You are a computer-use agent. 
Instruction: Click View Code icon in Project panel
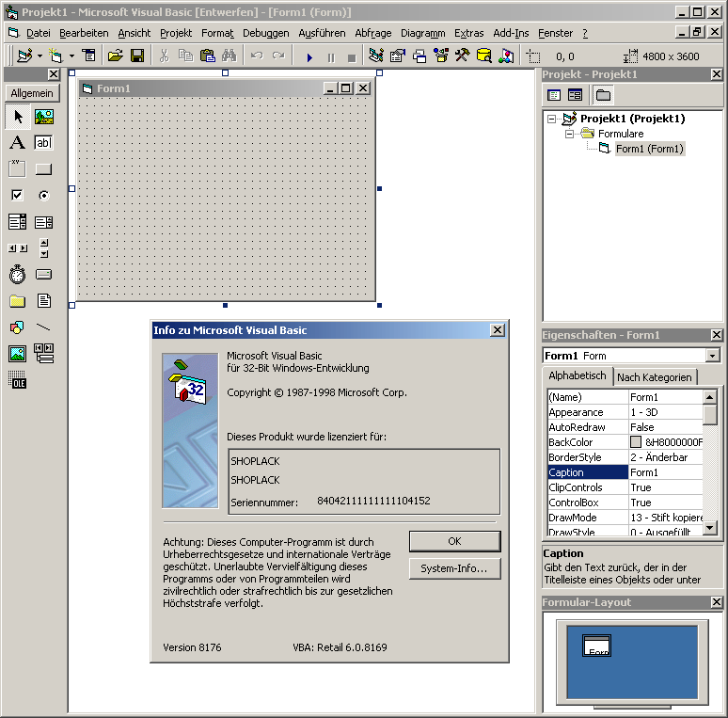point(554,95)
